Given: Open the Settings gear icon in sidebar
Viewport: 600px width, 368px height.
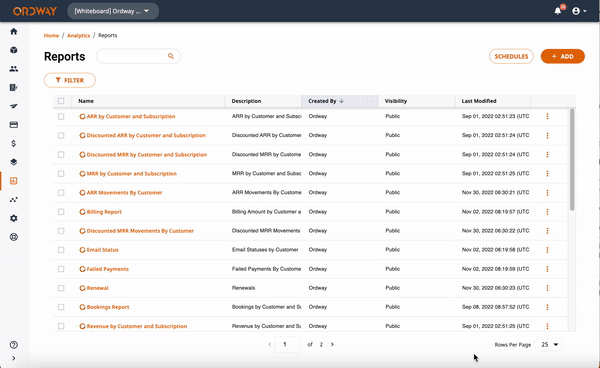Looking at the screenshot, I should pos(14,218).
